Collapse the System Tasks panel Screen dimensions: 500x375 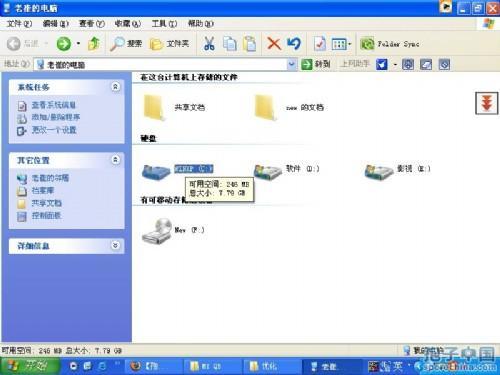pos(115,87)
